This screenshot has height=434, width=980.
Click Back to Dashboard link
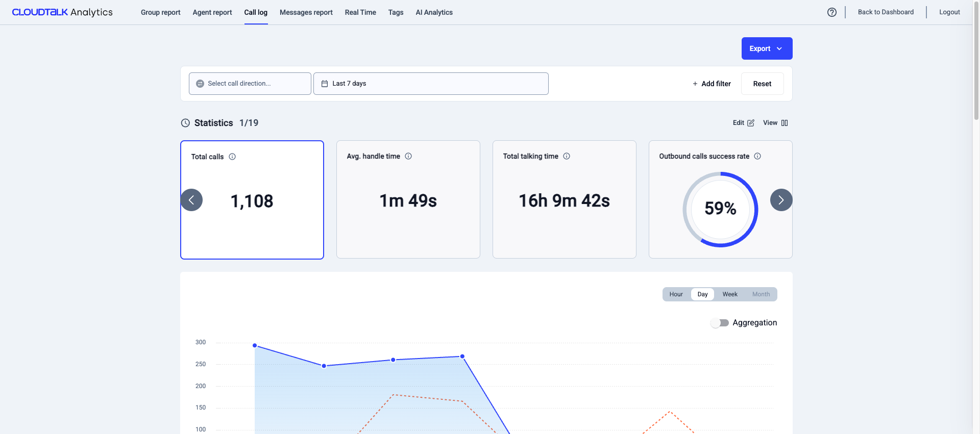point(886,12)
